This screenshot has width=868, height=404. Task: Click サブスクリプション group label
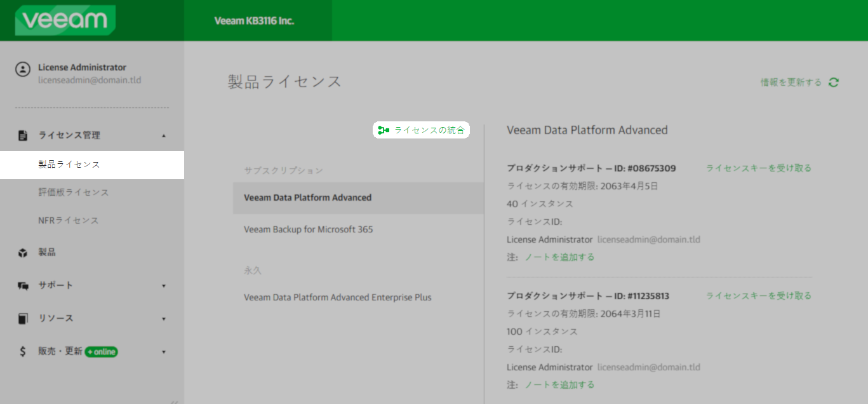(284, 171)
